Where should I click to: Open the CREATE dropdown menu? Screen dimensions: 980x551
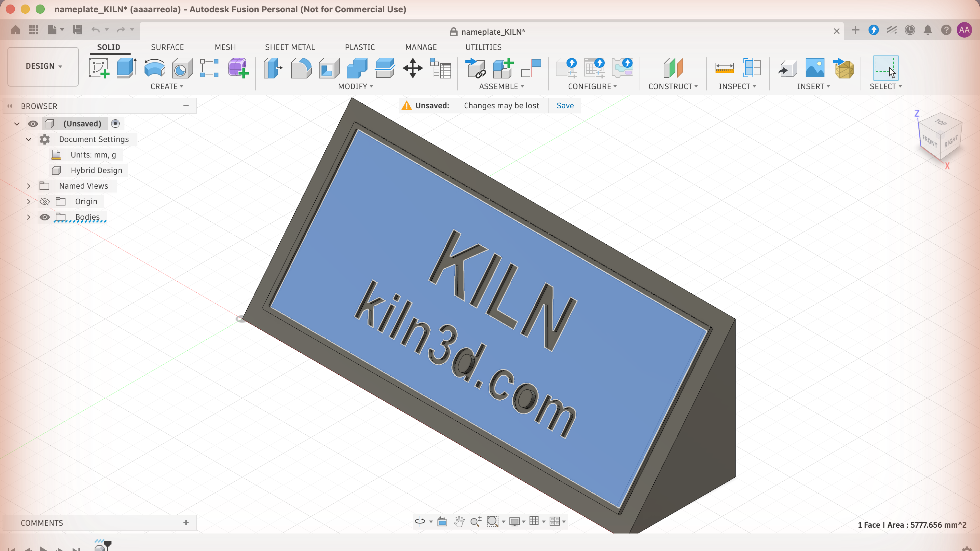click(x=167, y=87)
